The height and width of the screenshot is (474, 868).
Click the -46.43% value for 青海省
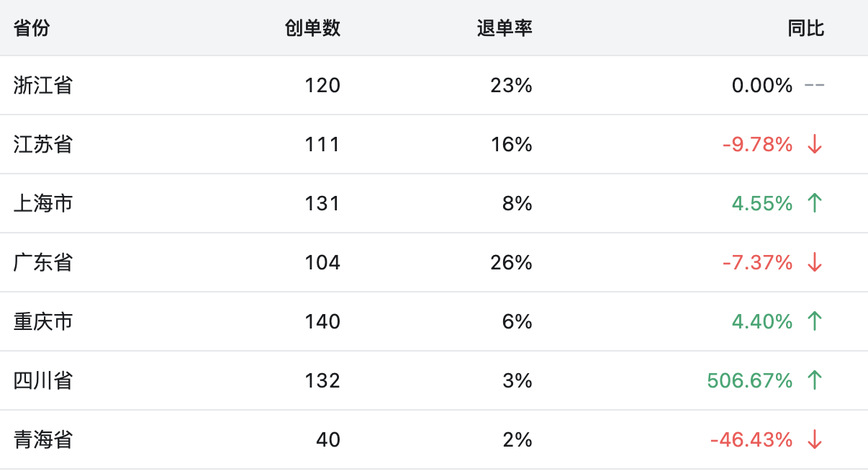(x=751, y=439)
